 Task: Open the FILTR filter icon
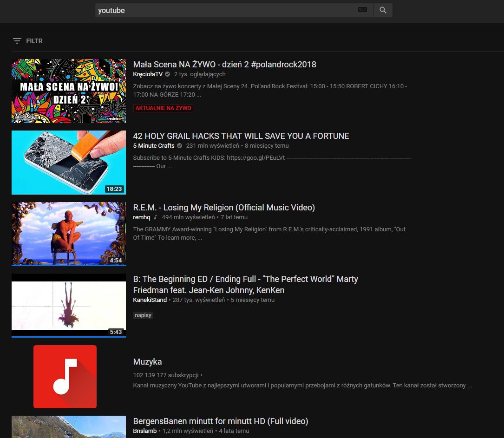pos(17,41)
